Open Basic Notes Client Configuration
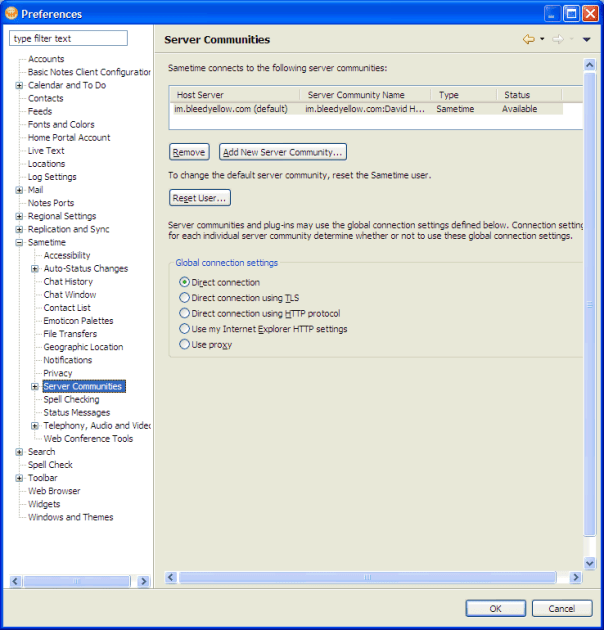 89,72
